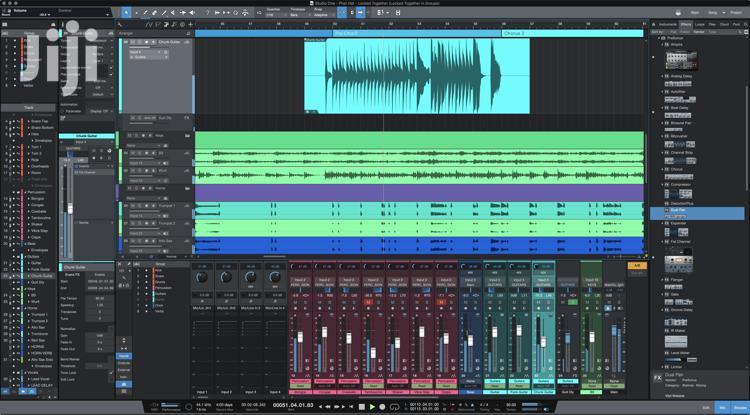
Task: Select the Chunk Guitar audio clip
Action: click(x=417, y=76)
